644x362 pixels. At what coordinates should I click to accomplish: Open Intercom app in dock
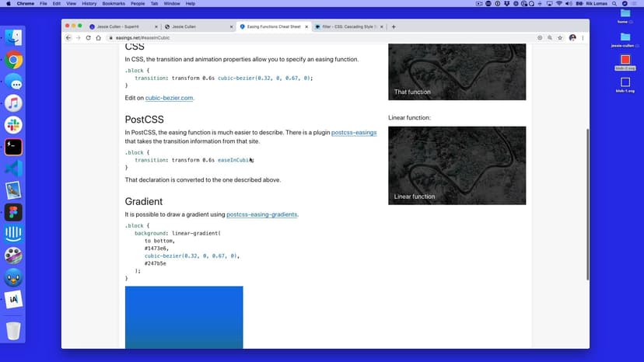point(13,234)
